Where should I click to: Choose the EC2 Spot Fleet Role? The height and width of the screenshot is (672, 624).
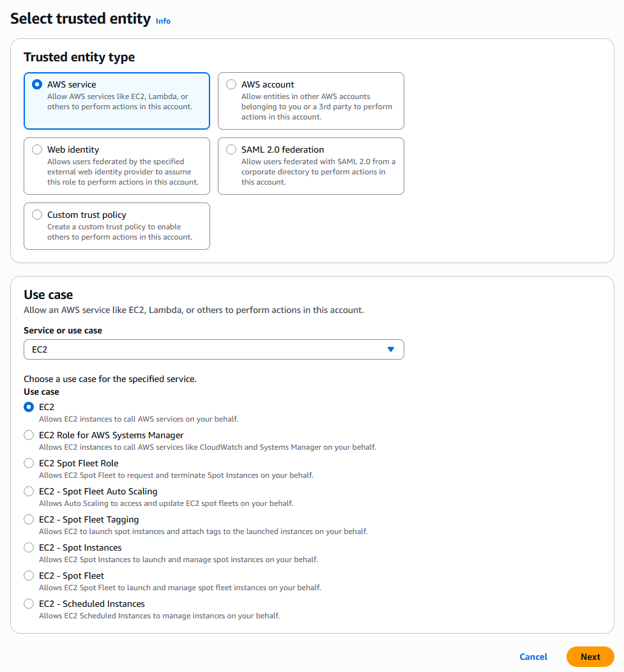(29, 463)
